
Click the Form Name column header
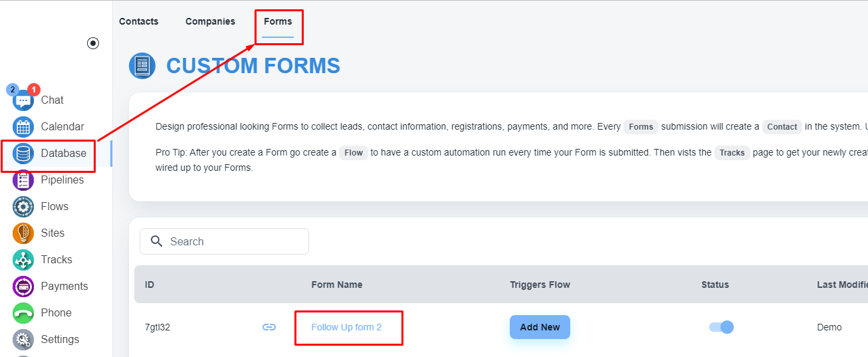coord(337,285)
